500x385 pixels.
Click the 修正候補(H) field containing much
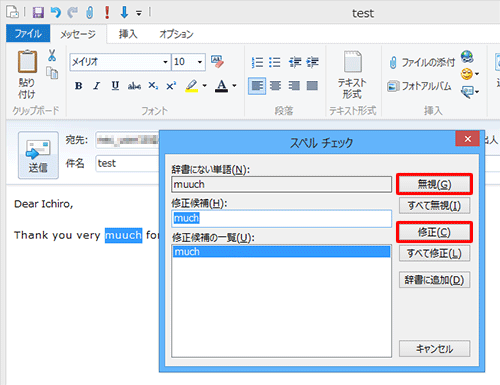(x=282, y=218)
